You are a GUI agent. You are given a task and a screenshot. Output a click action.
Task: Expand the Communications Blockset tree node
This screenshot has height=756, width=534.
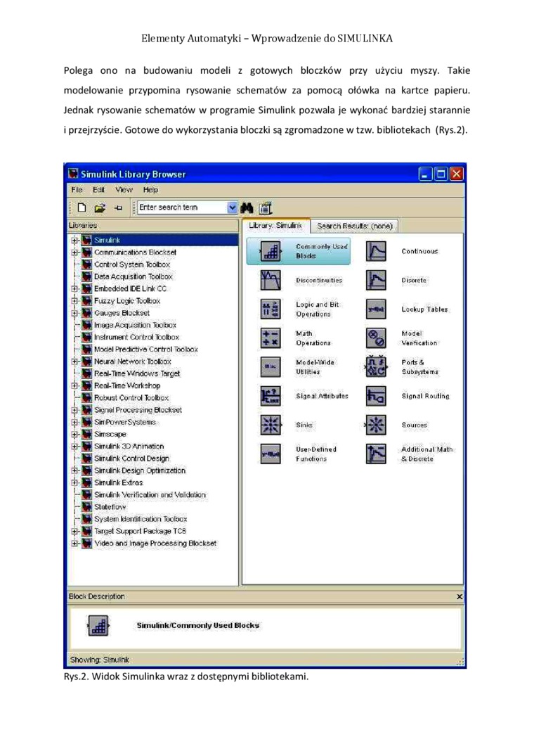[x=74, y=252]
